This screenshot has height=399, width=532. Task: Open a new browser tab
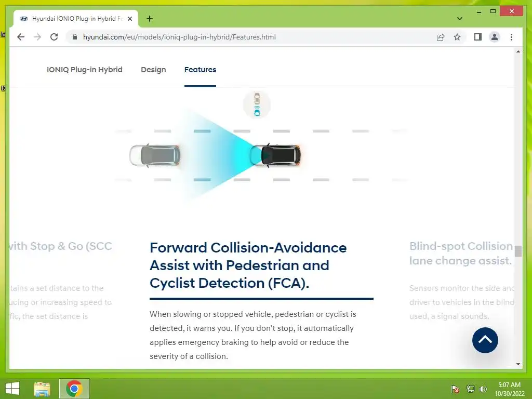click(x=149, y=19)
